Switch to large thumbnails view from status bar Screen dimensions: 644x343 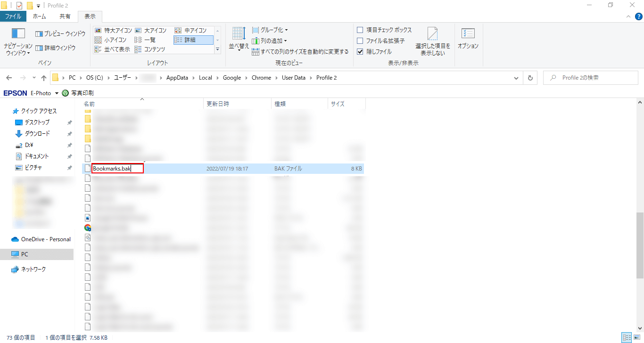637,338
